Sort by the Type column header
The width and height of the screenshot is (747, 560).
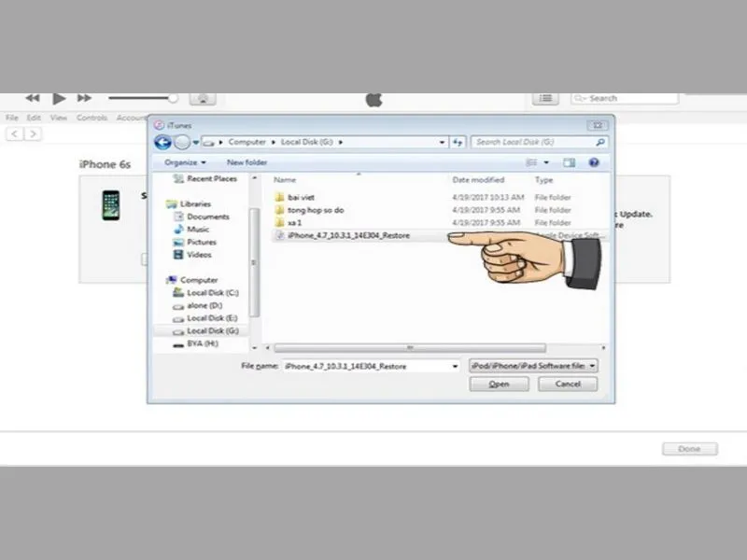tap(544, 180)
